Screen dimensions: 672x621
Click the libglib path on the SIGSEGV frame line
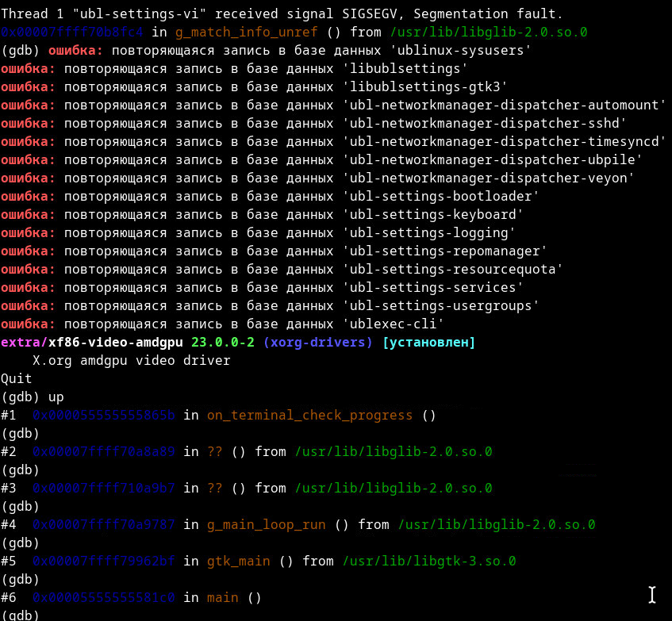pos(489,33)
